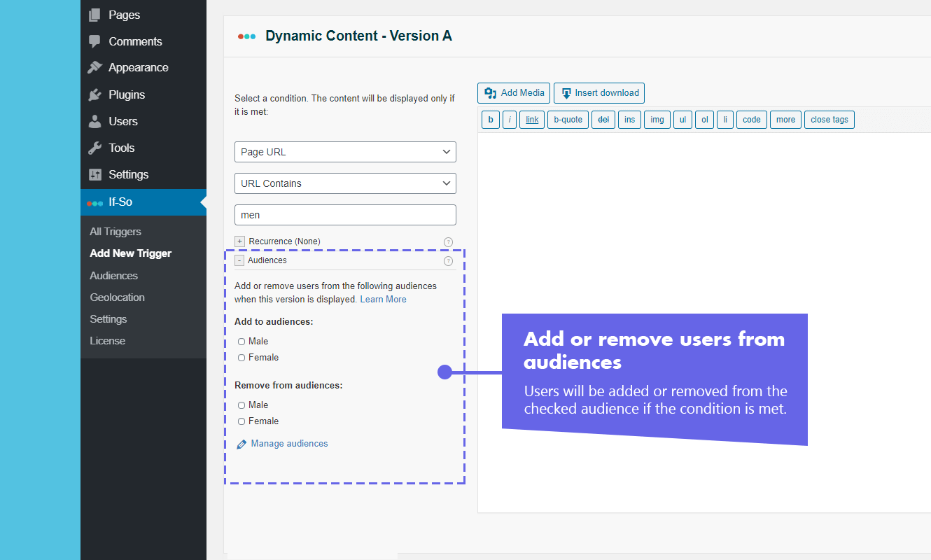
Task: Select Geolocation in the If-So menu
Action: [117, 297]
